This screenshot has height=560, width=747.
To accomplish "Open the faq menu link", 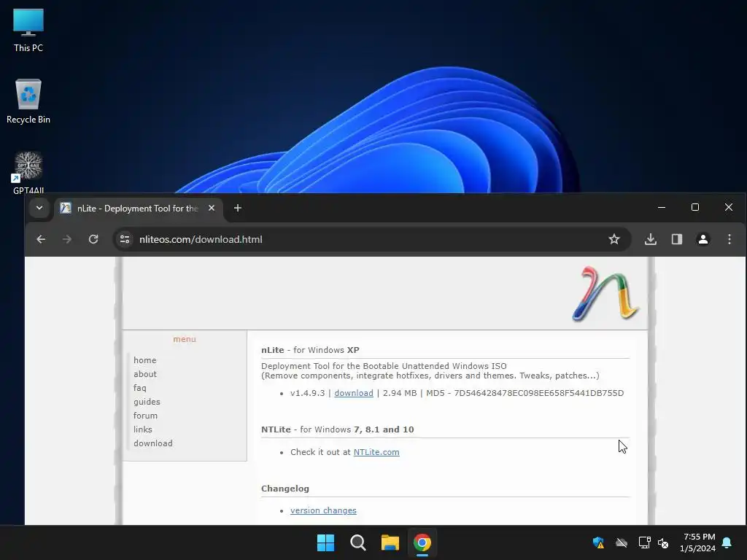I will (x=140, y=388).
